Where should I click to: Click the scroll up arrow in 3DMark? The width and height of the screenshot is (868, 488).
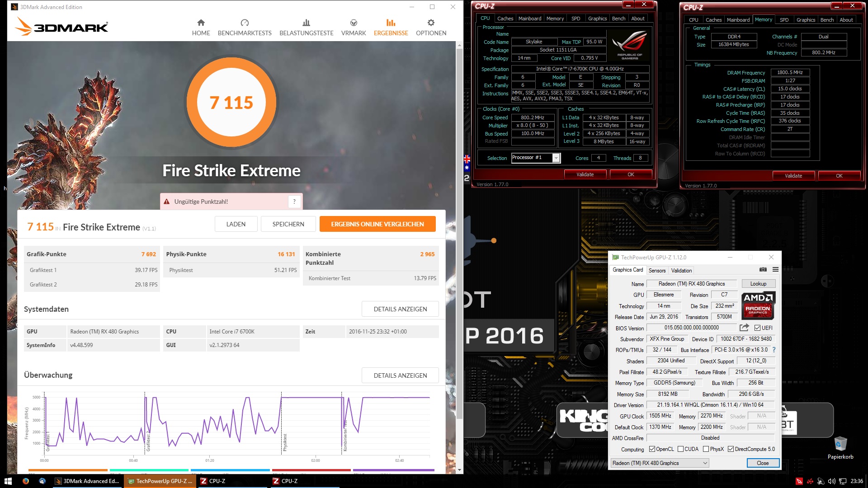(459, 45)
